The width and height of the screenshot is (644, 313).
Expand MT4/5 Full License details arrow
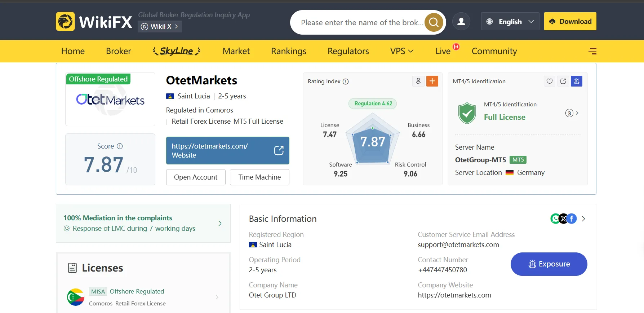tap(577, 113)
